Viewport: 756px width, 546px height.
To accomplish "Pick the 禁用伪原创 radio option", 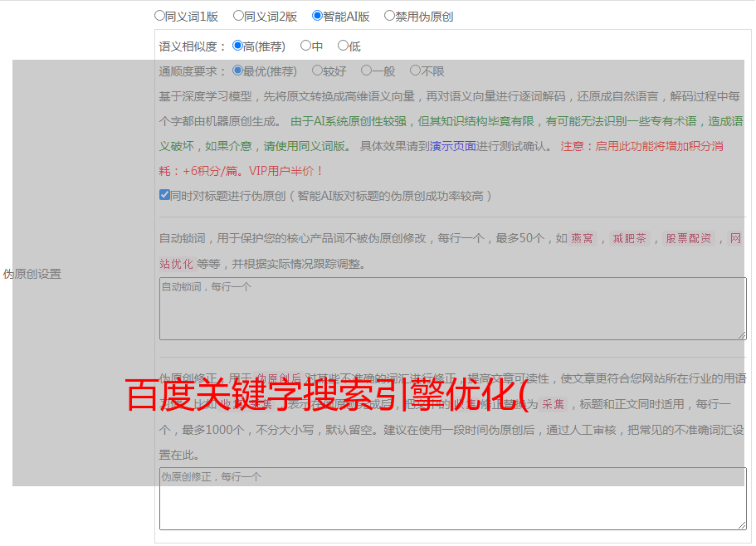I will 389,16.
